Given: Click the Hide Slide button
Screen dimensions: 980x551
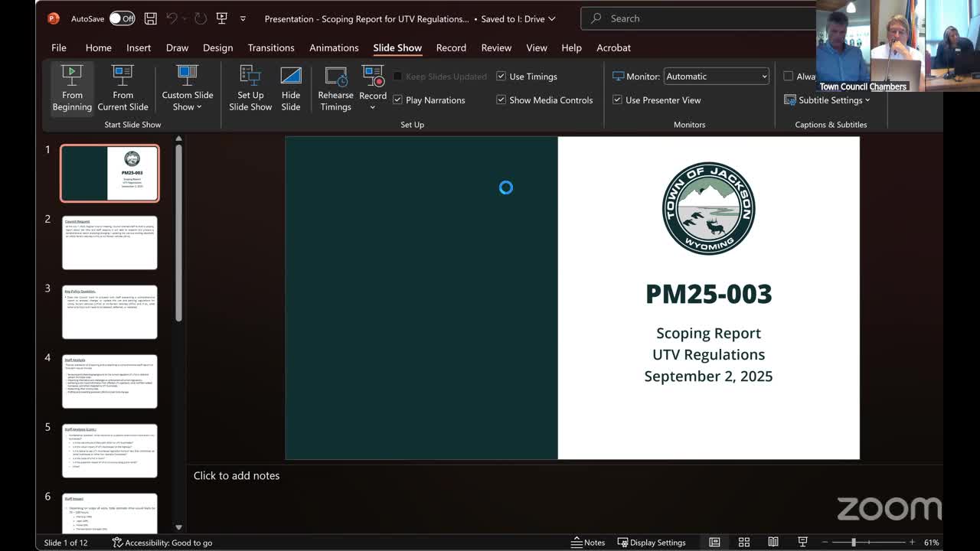Looking at the screenshot, I should tap(291, 89).
